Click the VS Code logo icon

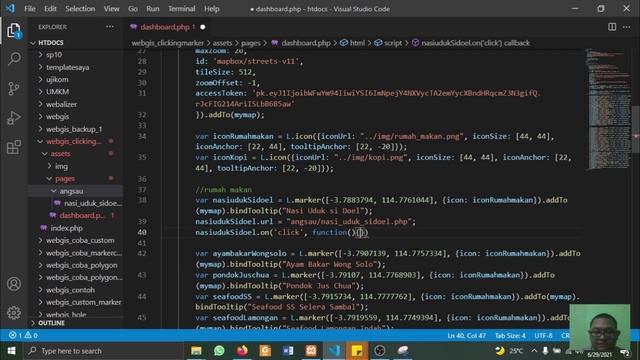[10, 8]
